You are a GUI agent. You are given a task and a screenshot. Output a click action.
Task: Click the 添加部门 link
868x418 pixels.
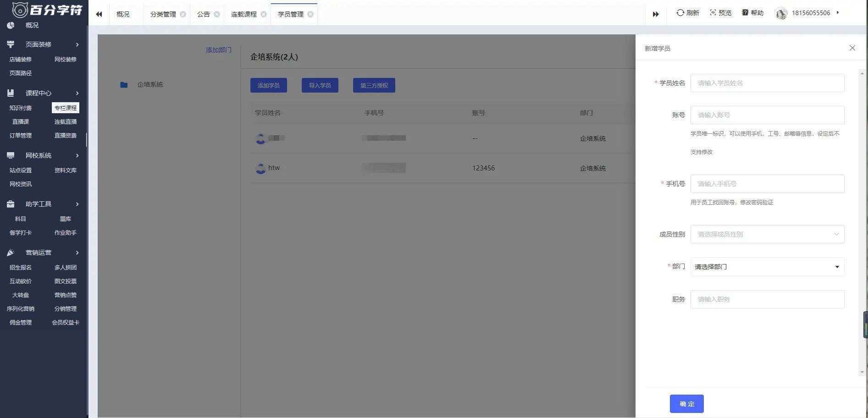pos(218,50)
